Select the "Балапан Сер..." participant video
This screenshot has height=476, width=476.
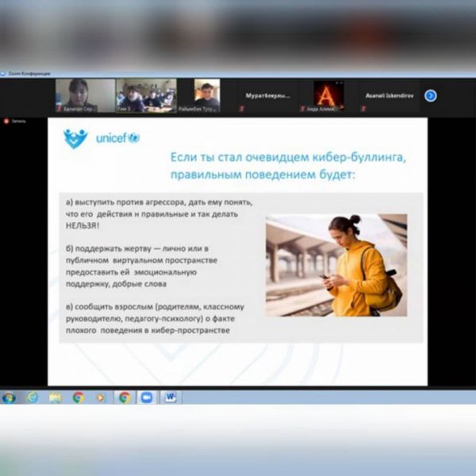point(85,95)
